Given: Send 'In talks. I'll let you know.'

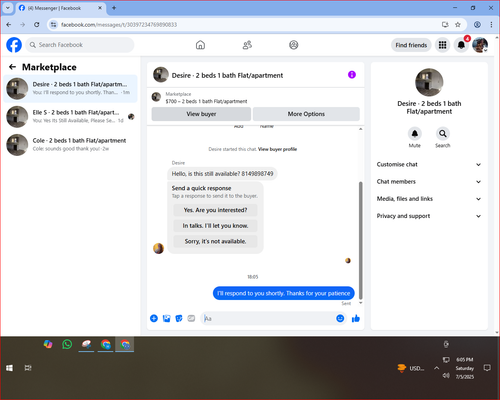Looking at the screenshot, I should pyautogui.click(x=215, y=226).
